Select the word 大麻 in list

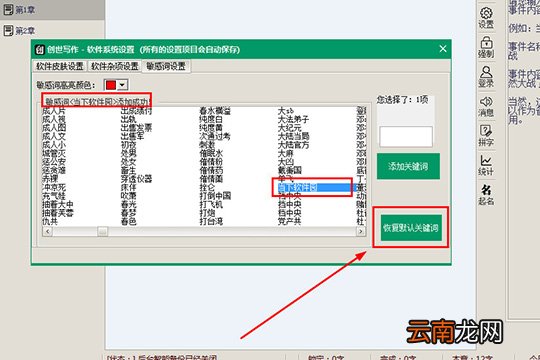coord(285,153)
